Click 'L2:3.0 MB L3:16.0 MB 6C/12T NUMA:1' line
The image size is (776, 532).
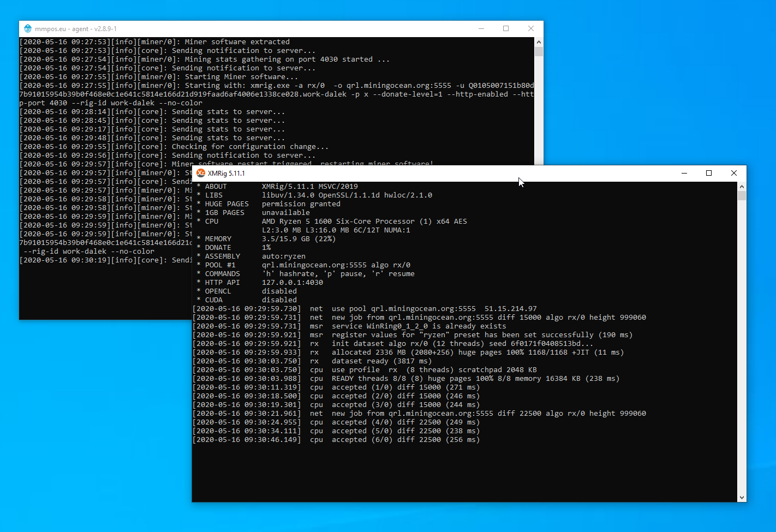click(x=336, y=230)
